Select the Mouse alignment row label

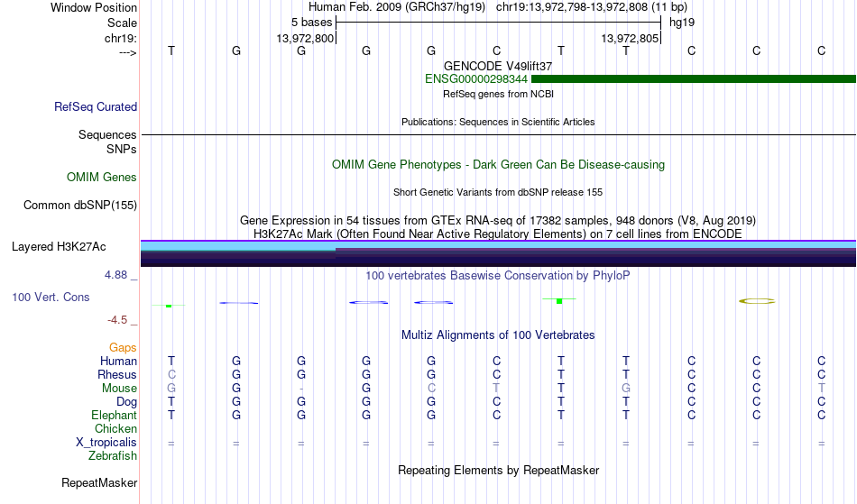click(x=119, y=389)
